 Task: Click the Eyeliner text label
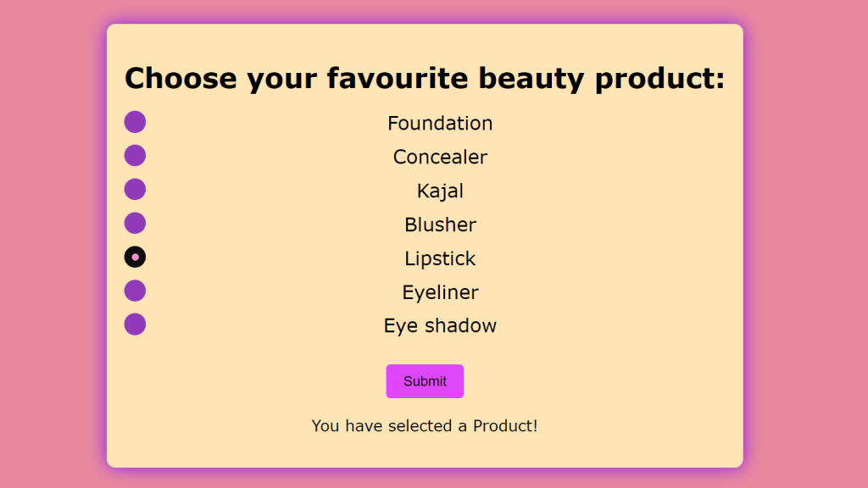[440, 292]
